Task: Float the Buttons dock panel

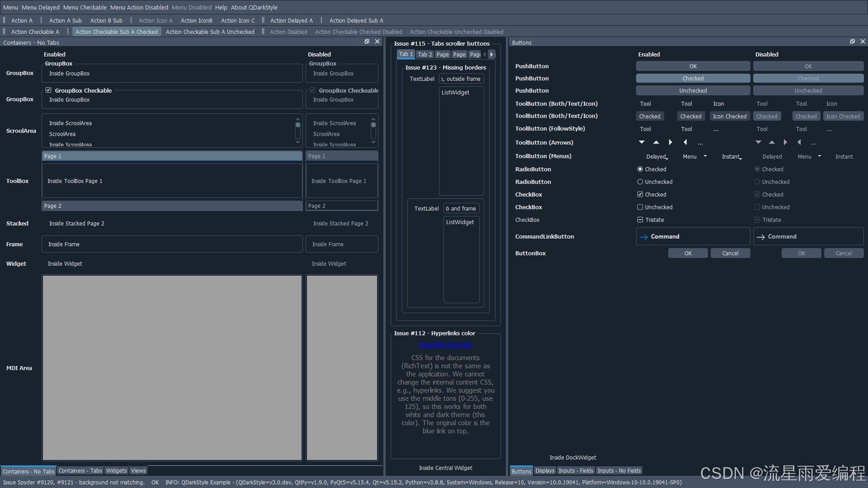Action: pos(852,42)
